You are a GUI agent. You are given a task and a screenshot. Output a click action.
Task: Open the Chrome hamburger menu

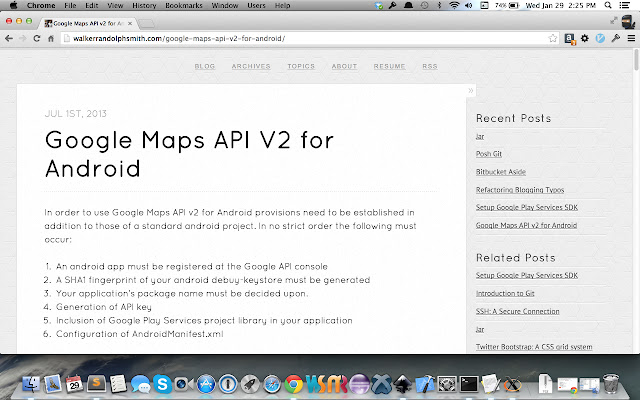pyautogui.click(x=631, y=38)
